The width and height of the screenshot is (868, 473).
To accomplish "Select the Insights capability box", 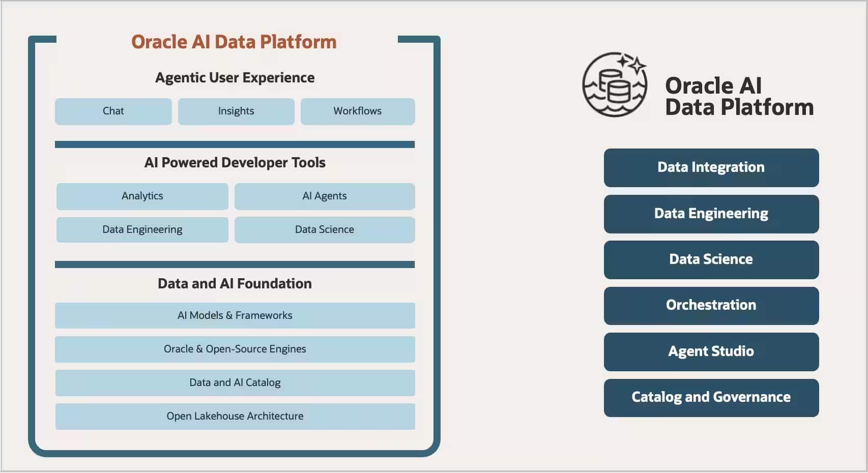I will tap(236, 111).
